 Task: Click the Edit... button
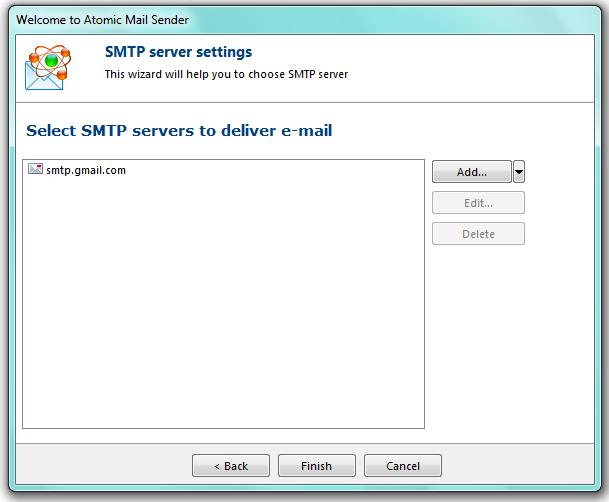pyautogui.click(x=478, y=203)
